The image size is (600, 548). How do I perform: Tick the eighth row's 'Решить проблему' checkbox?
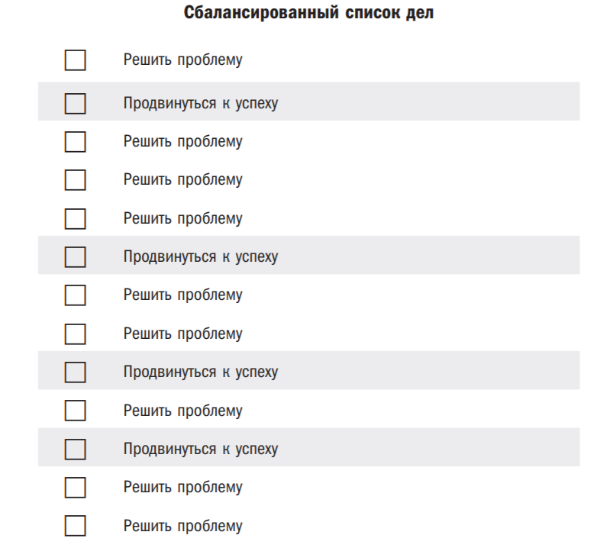tap(75, 334)
